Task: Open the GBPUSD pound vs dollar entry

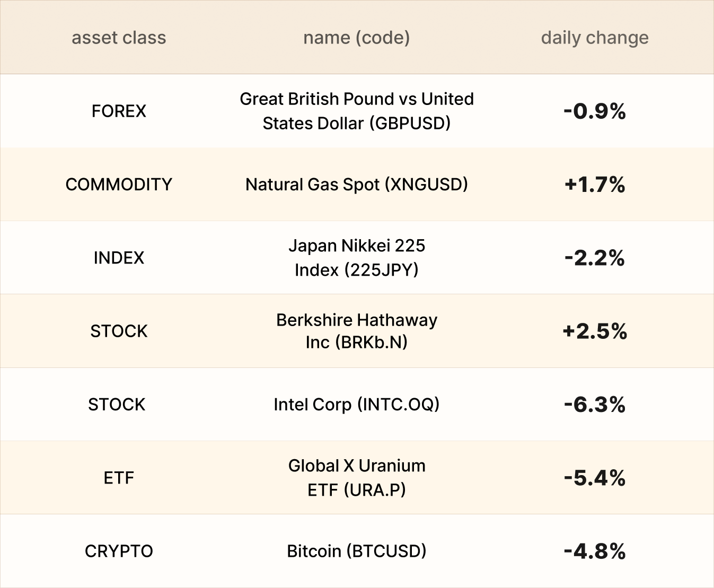Action: point(356,111)
